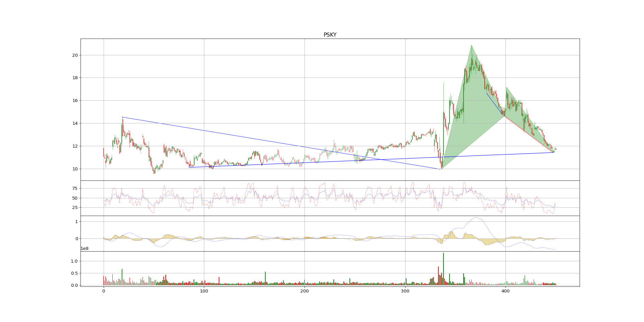Image resolution: width=644 pixels, height=322 pixels.
Task: Click the 25 label on oscillator panel
Action: point(74,208)
